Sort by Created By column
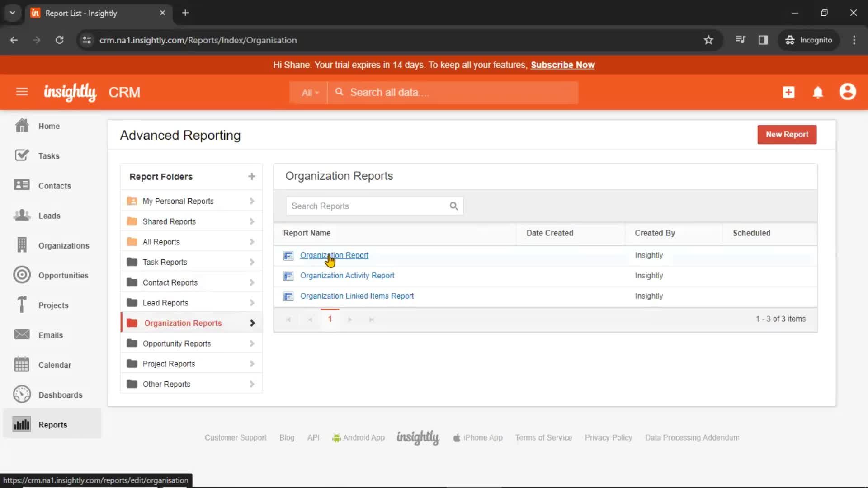The height and width of the screenshot is (488, 868). (655, 233)
